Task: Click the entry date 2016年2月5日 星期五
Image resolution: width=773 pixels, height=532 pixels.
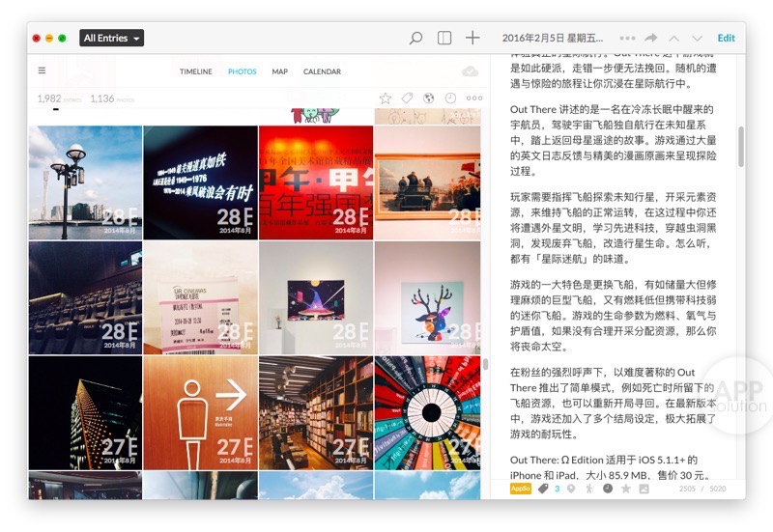Action: click(553, 38)
